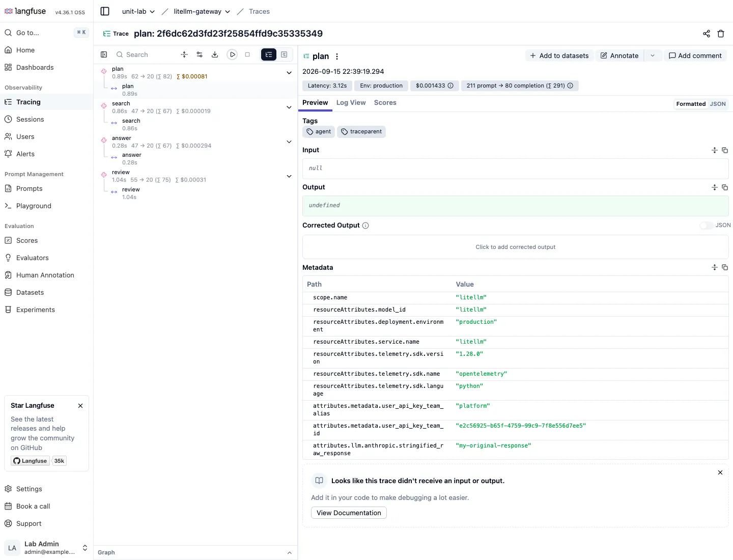
Task: Collapse the answer span in tree
Action: [289, 142]
